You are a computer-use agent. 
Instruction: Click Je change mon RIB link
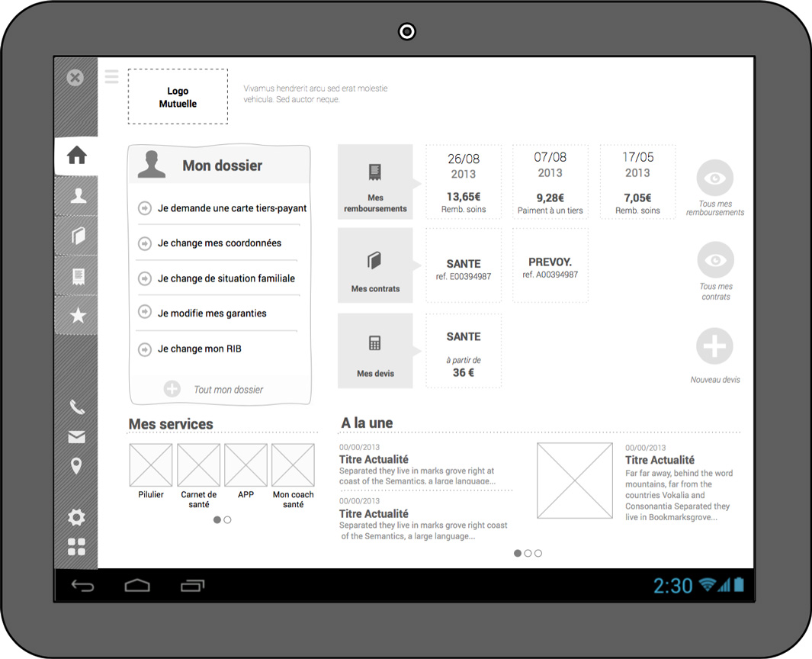point(200,349)
